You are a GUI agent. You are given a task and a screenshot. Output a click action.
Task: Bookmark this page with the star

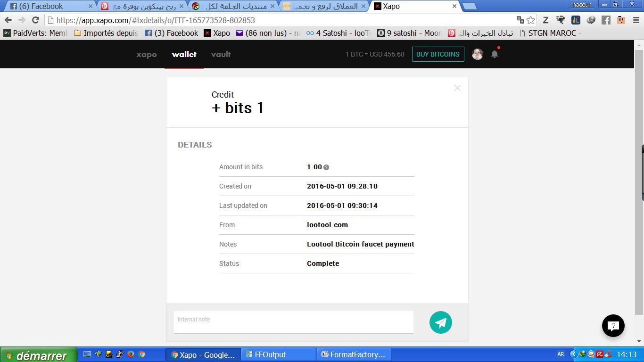pyautogui.click(x=531, y=20)
